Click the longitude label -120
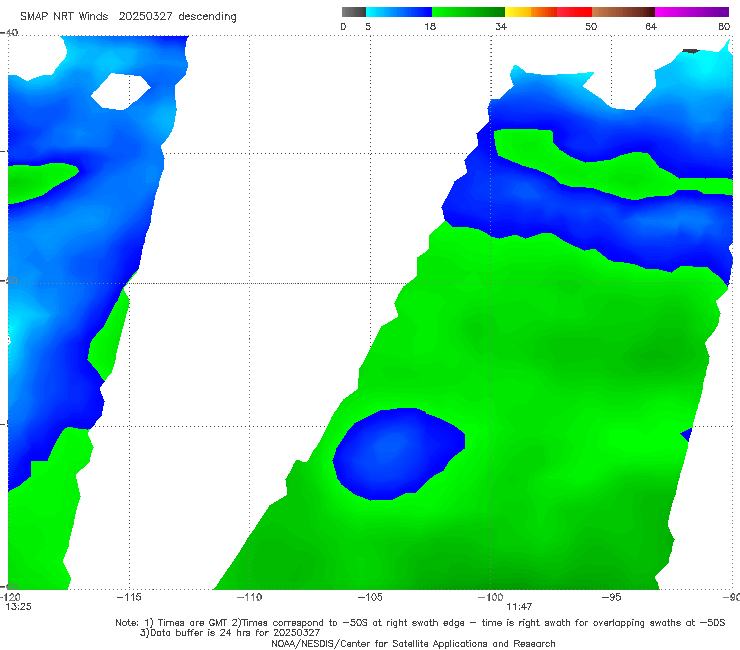Screen dimensions: 740x650 [10, 597]
